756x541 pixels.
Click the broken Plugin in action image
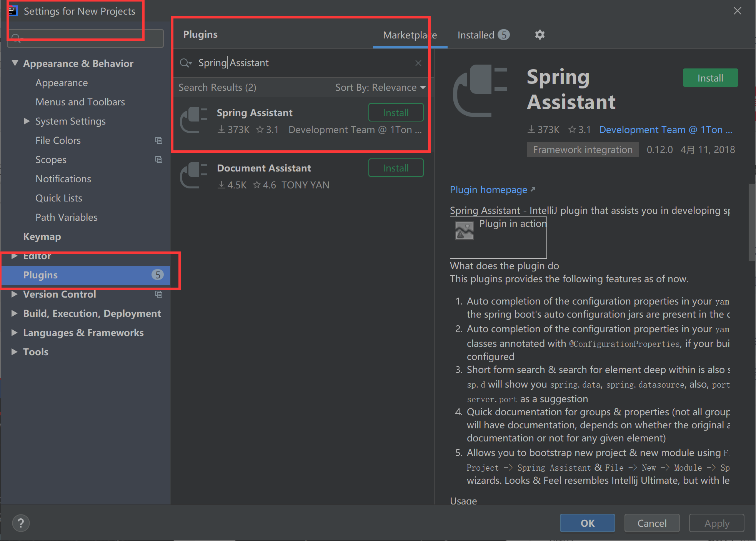(464, 231)
